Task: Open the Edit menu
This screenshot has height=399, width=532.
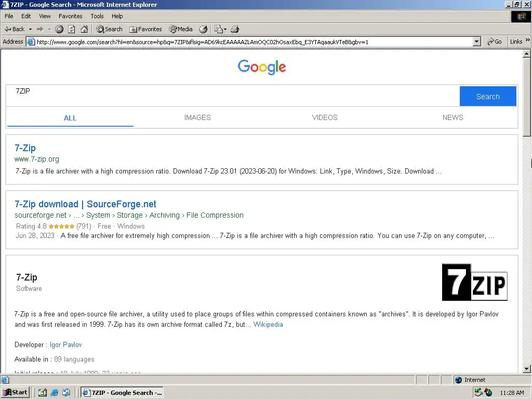Action: [26, 16]
